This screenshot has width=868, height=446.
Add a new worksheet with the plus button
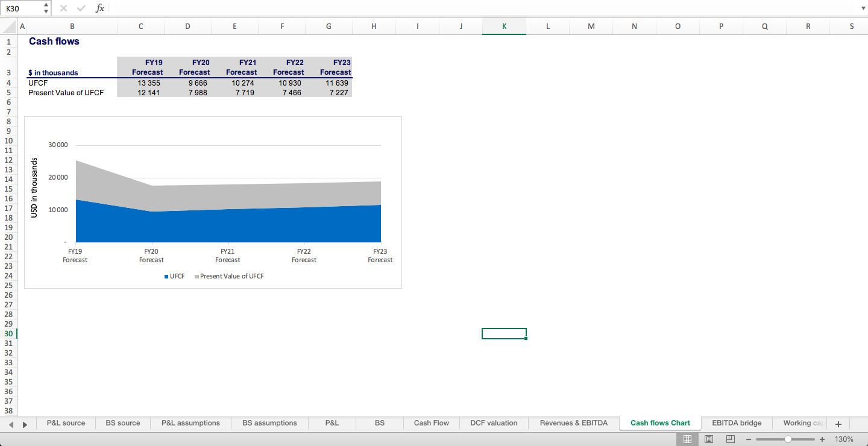838,424
